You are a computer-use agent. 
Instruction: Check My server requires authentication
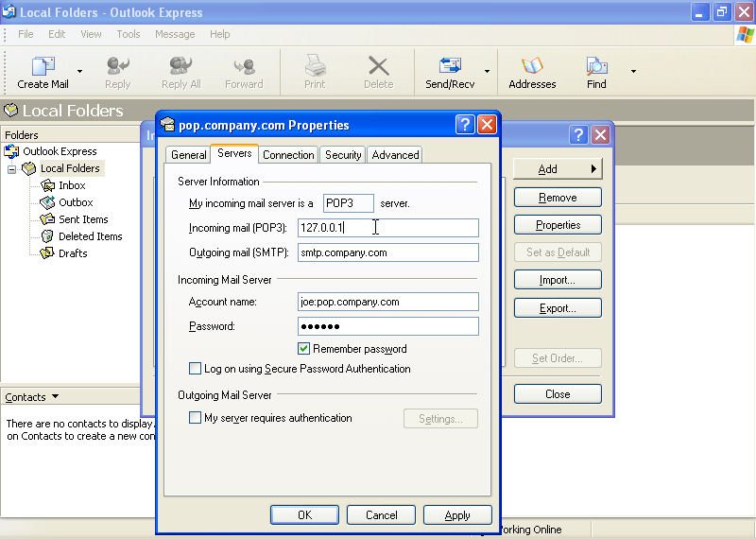pos(195,417)
